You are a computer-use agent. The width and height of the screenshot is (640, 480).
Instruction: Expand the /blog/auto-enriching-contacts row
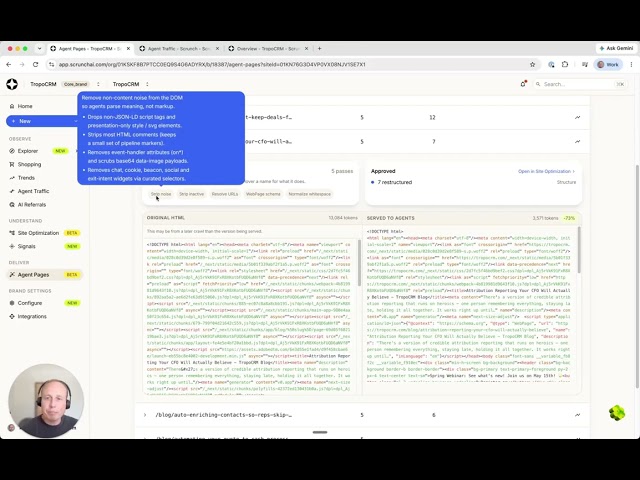[145, 415]
